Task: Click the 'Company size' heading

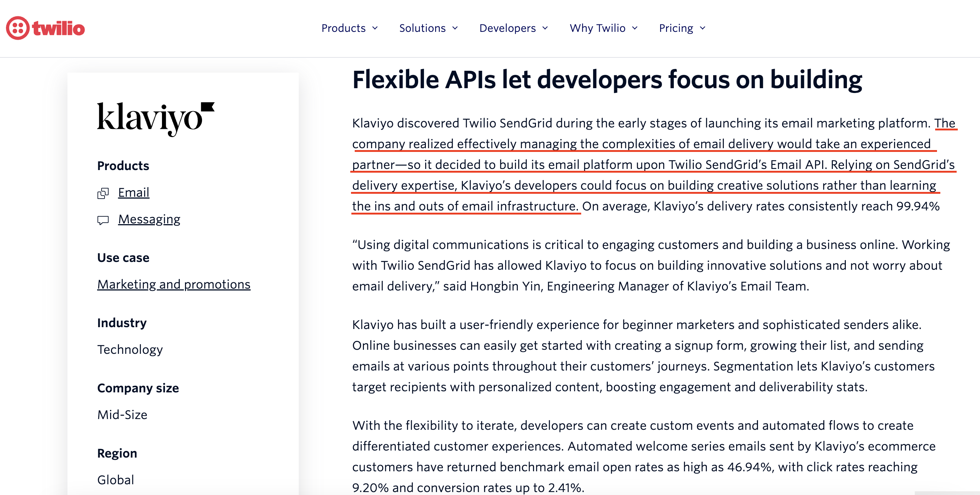Action: tap(138, 388)
